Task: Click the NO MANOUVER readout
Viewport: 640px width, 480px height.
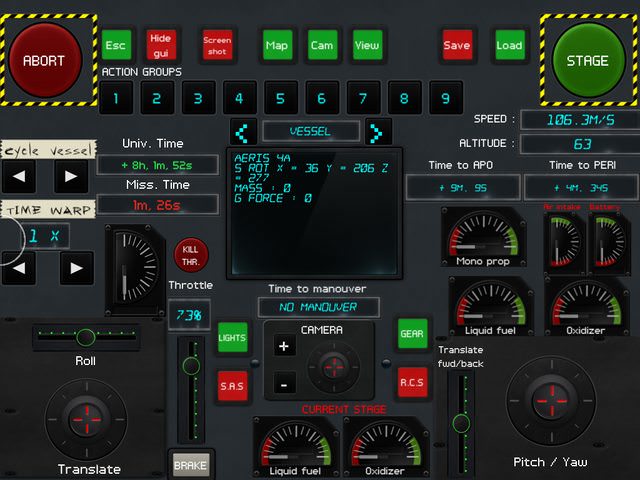Action: [318, 307]
